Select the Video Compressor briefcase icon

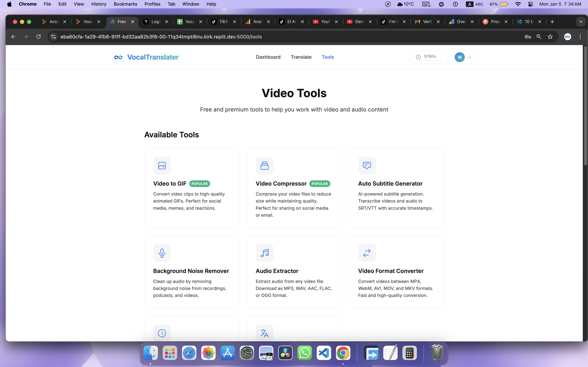[x=264, y=165]
